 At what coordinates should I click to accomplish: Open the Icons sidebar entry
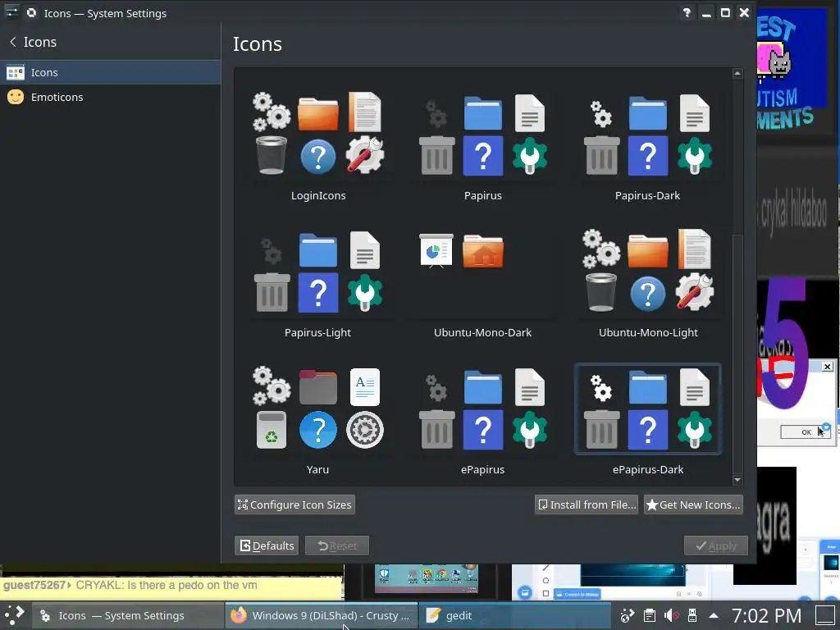click(x=111, y=72)
